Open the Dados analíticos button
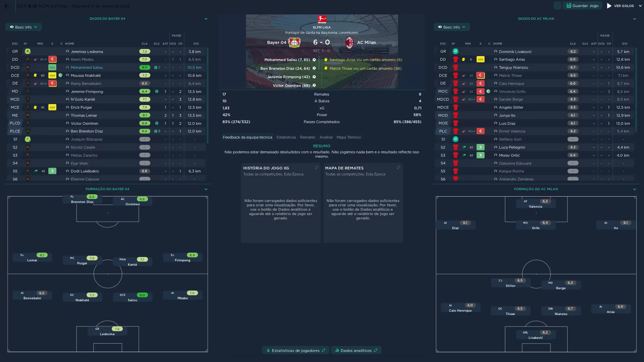644x362 pixels. [356, 351]
